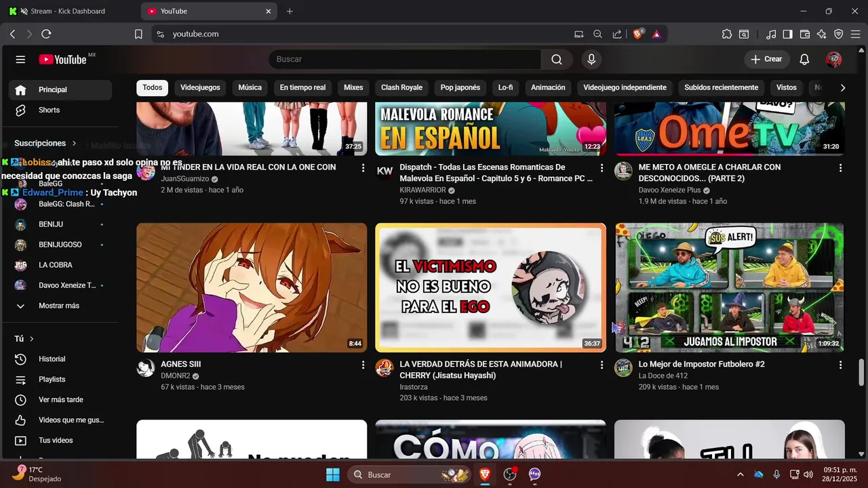Click the YouTube Buscar search field
The width and height of the screenshot is (868, 488).
click(x=405, y=60)
